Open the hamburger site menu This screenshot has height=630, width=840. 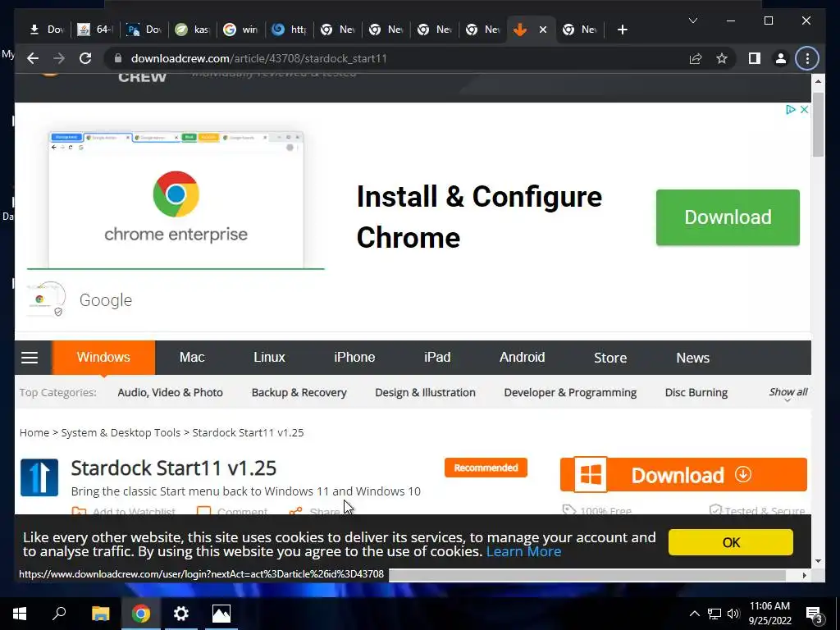click(30, 358)
